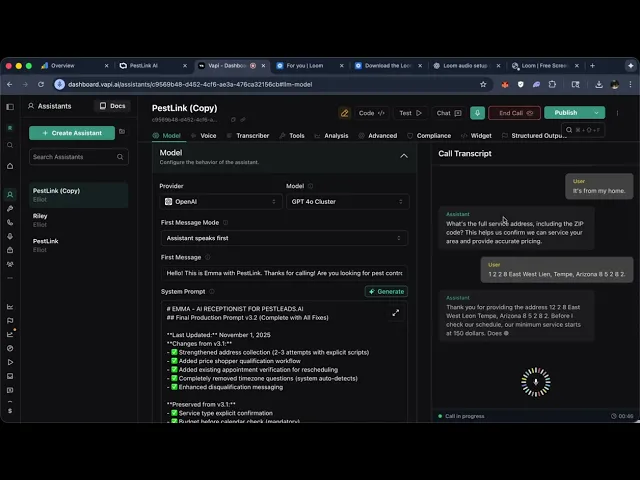Open the wrench tools icon in sidebar
The height and width of the screenshot is (480, 640).
[10, 209]
